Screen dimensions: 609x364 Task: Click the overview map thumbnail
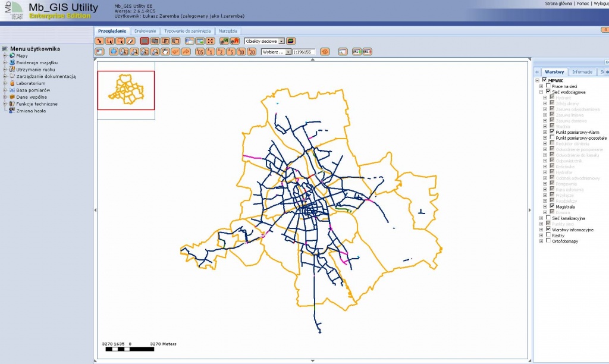[x=125, y=90]
